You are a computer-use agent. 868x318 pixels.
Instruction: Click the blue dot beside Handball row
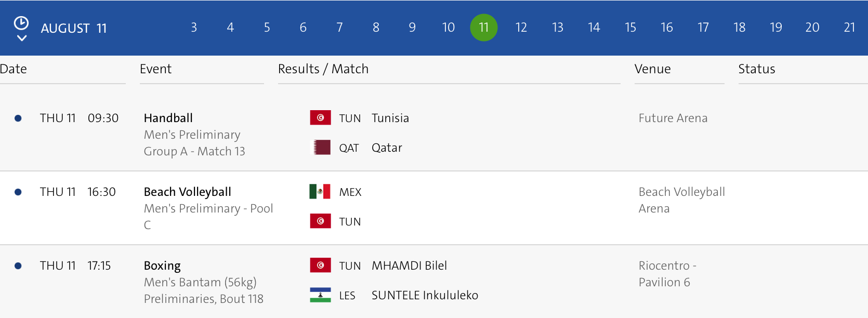click(18, 118)
